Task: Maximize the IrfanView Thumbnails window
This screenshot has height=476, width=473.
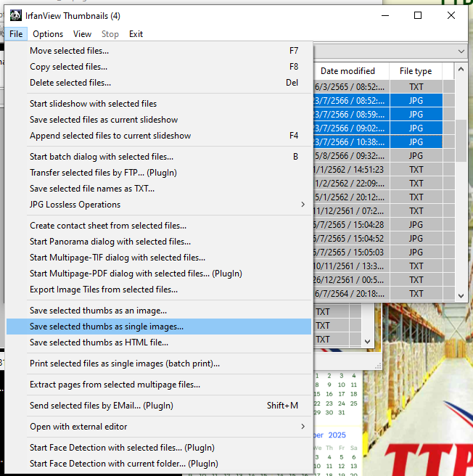Action: [x=418, y=15]
